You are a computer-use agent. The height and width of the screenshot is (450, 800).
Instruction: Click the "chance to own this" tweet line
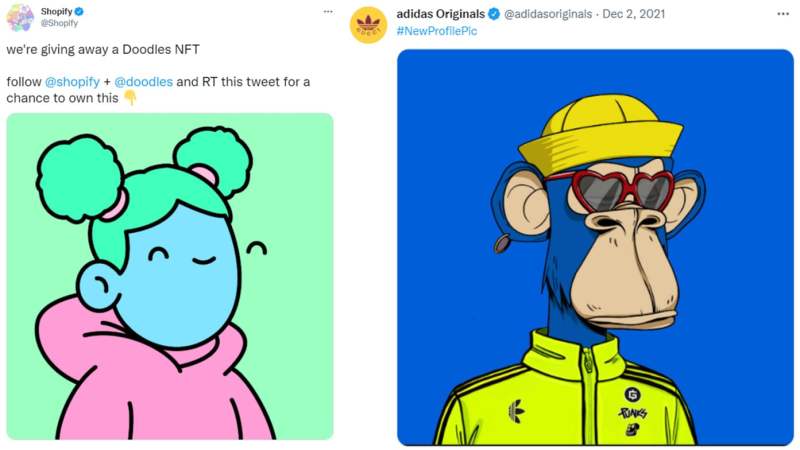(x=62, y=98)
